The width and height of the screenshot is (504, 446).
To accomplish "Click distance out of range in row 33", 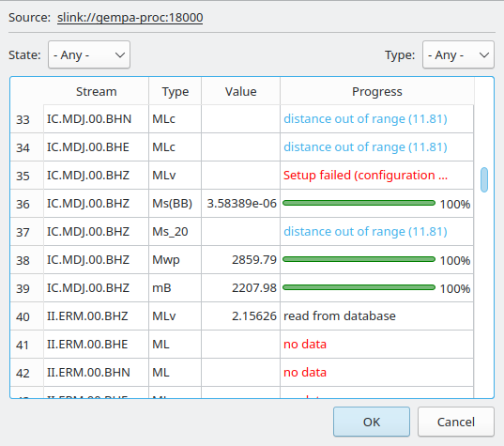I will 365,119.
